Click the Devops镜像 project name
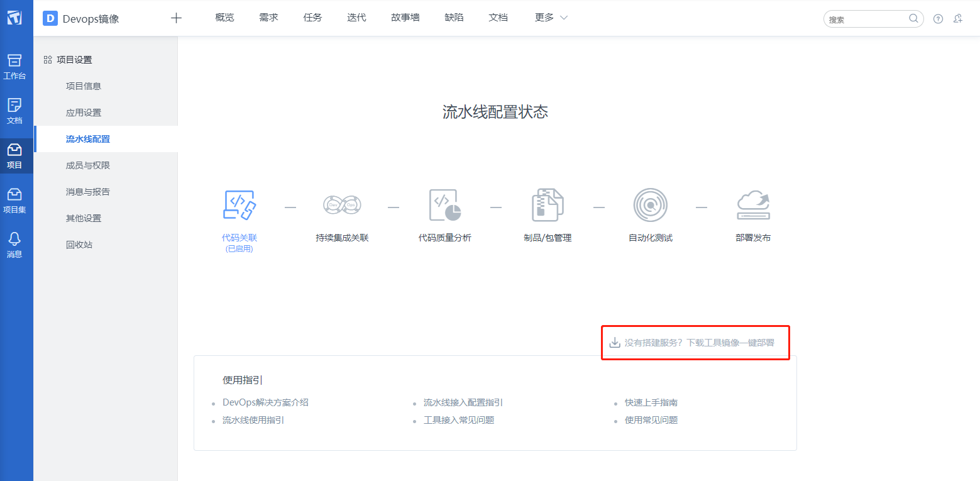 (x=91, y=19)
